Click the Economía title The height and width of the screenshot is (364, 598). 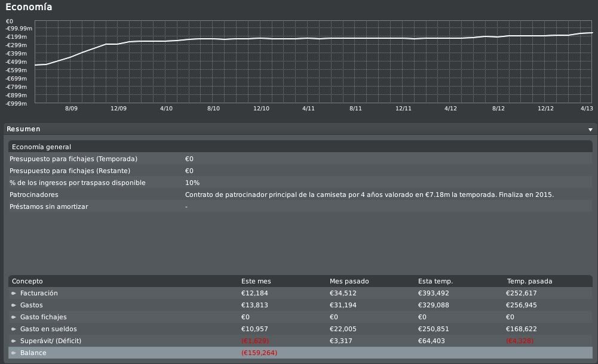point(29,7)
